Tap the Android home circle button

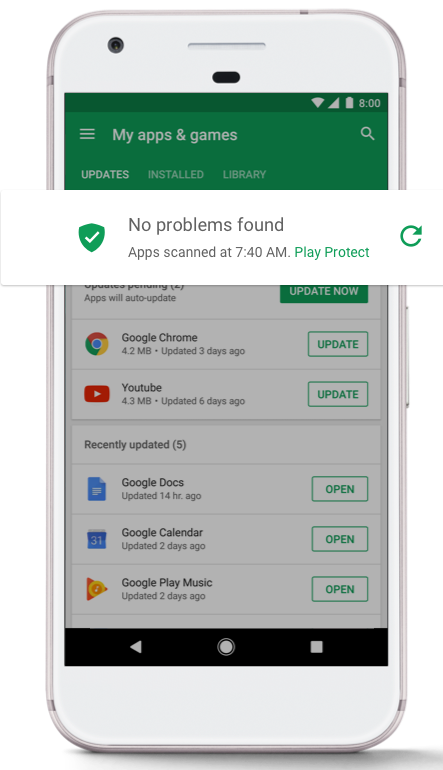coord(226,647)
